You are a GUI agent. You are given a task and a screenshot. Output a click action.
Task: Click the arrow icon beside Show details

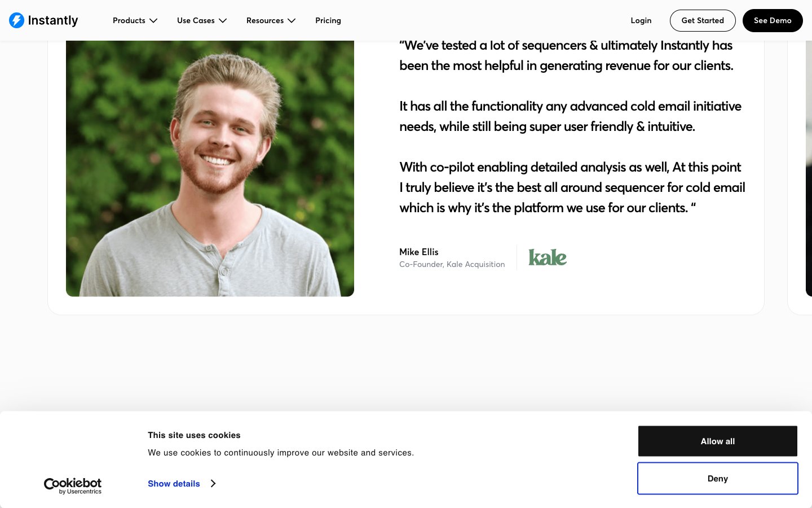pos(213,484)
